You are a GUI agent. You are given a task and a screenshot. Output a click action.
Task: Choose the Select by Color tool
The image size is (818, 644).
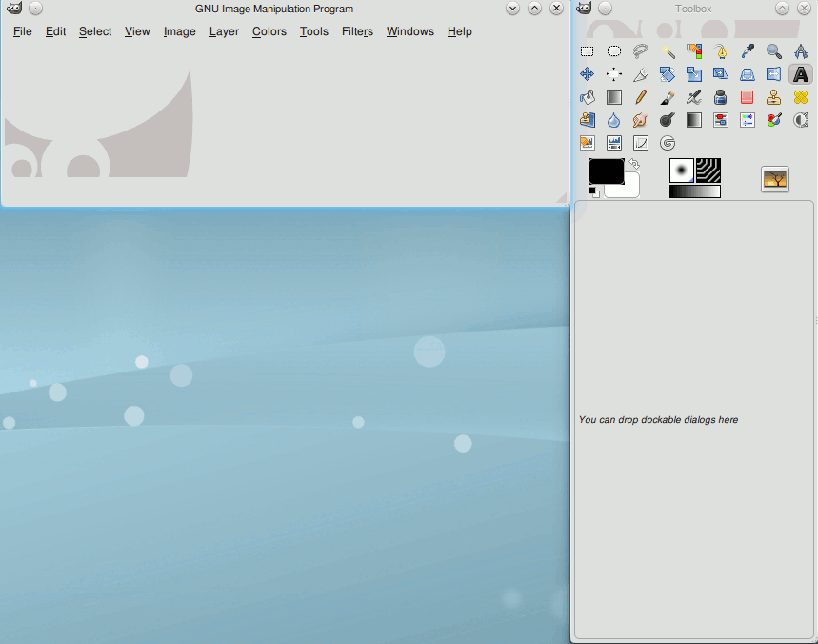pyautogui.click(x=694, y=51)
